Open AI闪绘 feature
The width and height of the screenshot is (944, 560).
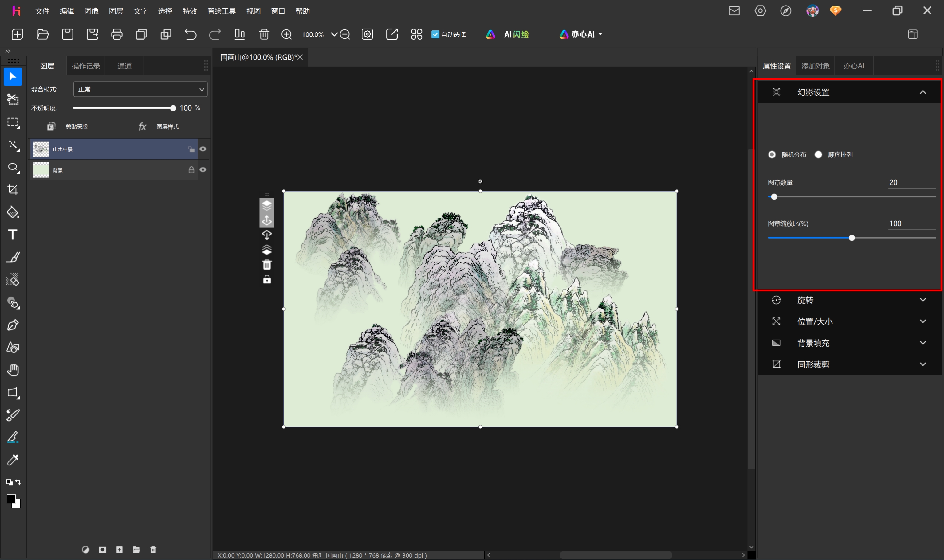pos(507,34)
